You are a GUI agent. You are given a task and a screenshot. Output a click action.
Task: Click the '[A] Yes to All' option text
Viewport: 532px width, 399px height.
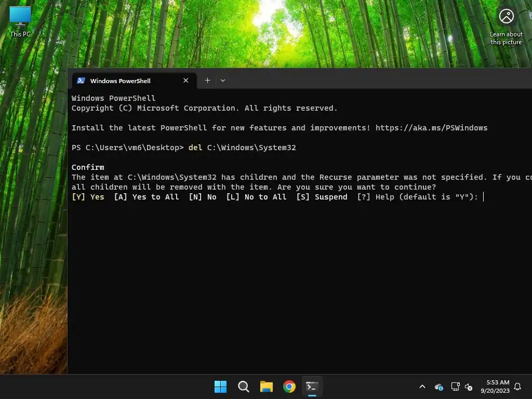tap(146, 197)
